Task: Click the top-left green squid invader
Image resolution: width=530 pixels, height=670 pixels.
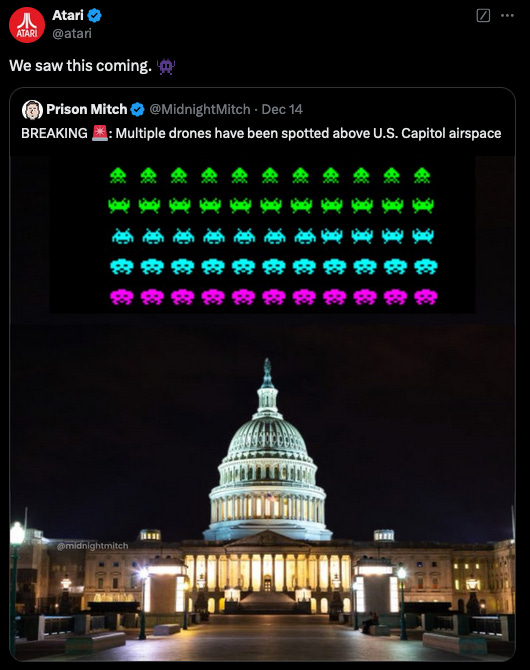Action: coord(118,175)
